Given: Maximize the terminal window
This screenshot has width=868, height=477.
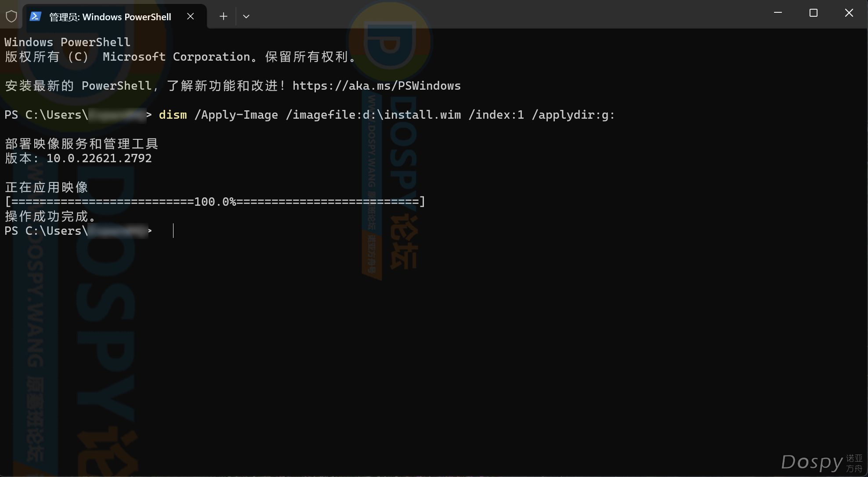Looking at the screenshot, I should 814,13.
